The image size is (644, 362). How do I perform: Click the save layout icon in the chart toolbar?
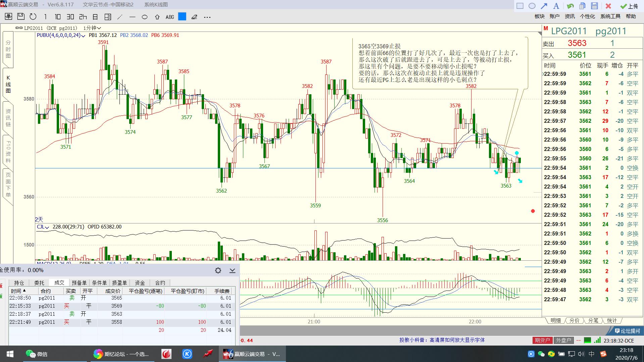click(x=20, y=16)
